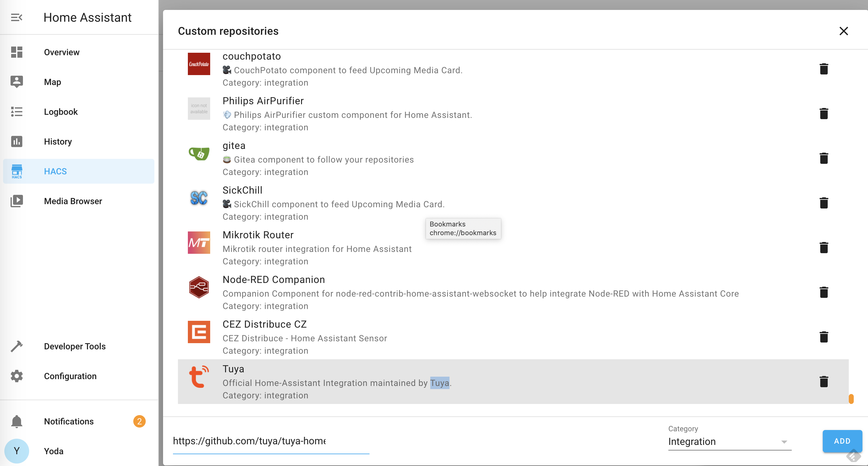
Task: Go to Developer Tools
Action: coord(74,346)
